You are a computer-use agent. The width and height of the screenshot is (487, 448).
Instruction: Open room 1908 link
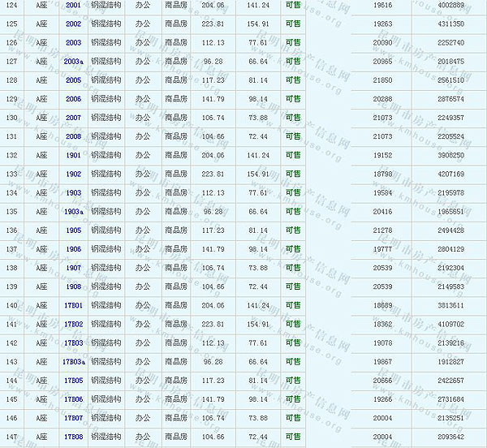pos(73,286)
